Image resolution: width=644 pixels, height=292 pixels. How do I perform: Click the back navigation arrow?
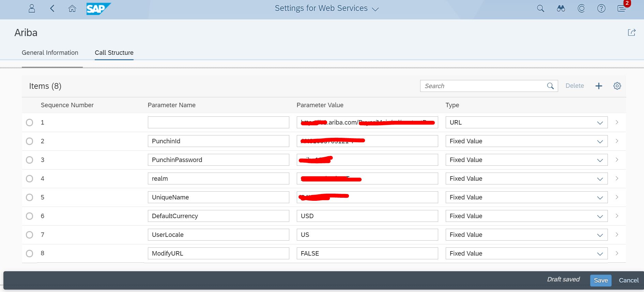52,9
